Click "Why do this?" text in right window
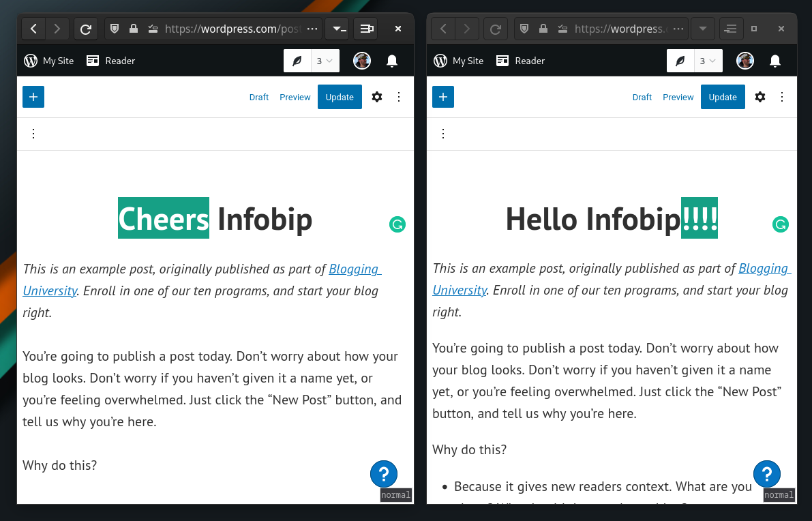Image resolution: width=812 pixels, height=521 pixels. coord(469,449)
